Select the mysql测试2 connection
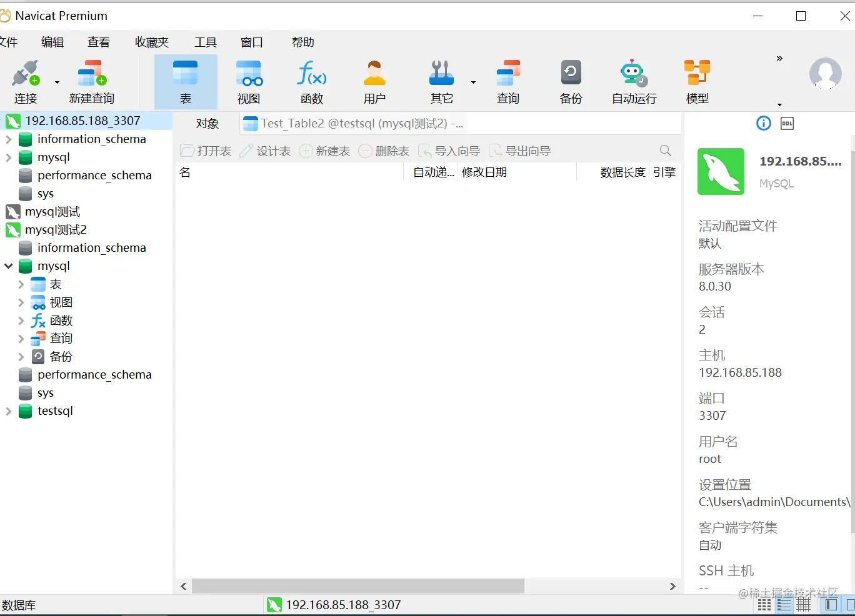The height and width of the screenshot is (616, 855). 56,230
